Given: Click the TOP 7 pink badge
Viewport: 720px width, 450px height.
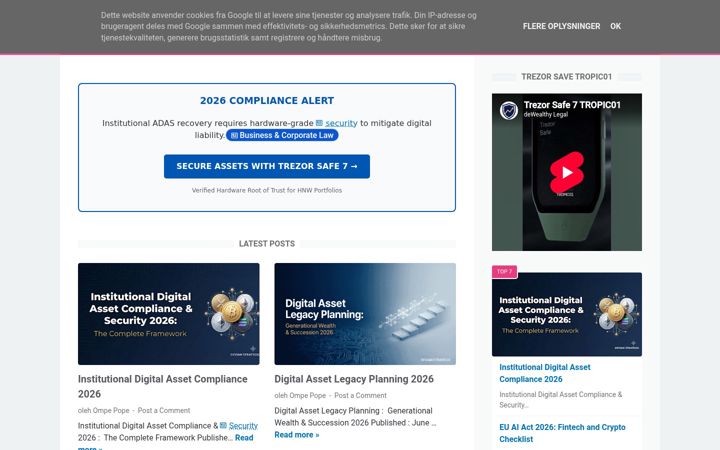Looking at the screenshot, I should pyautogui.click(x=505, y=271).
